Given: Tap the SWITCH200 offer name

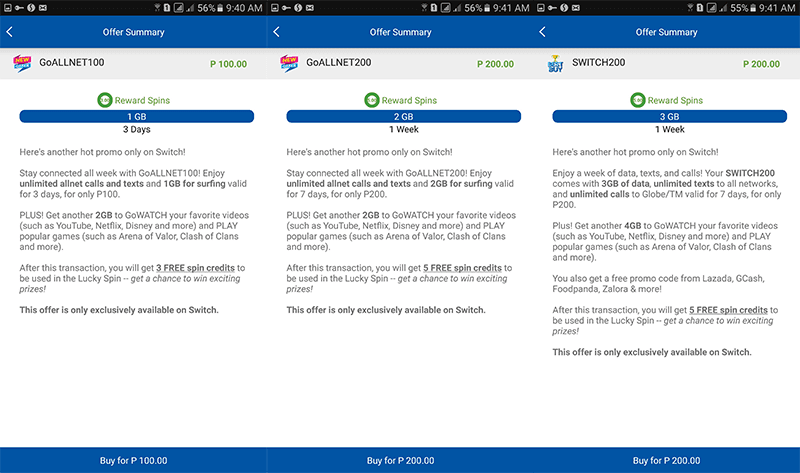Looking at the screenshot, I should click(x=598, y=62).
